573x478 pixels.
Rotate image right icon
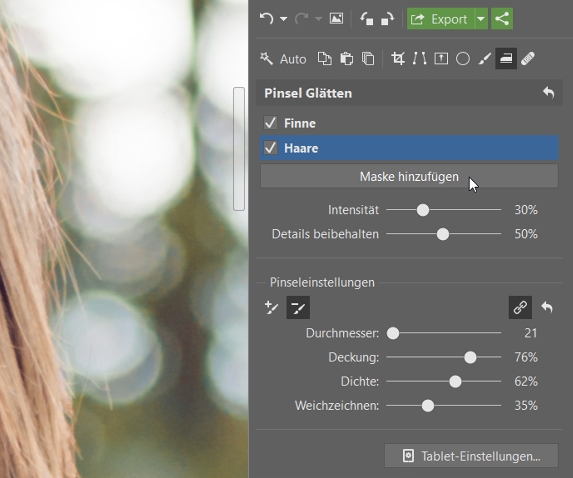(387, 18)
